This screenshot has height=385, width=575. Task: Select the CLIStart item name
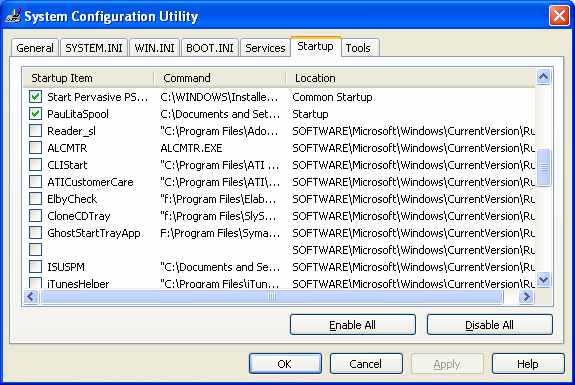(x=67, y=165)
